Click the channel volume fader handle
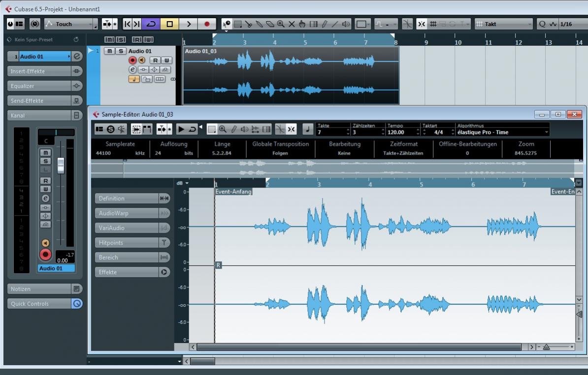Image resolution: width=588 pixels, height=375 pixels. coord(61,165)
